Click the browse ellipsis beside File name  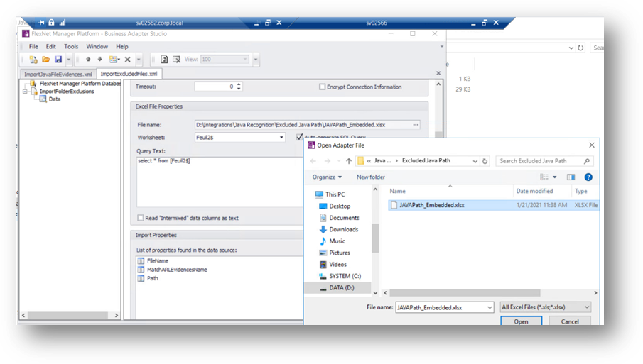[416, 125]
